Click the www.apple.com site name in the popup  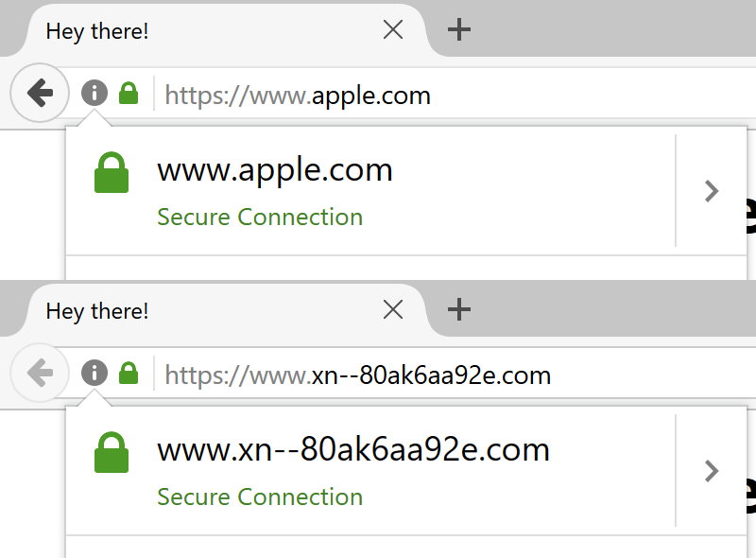point(274,171)
